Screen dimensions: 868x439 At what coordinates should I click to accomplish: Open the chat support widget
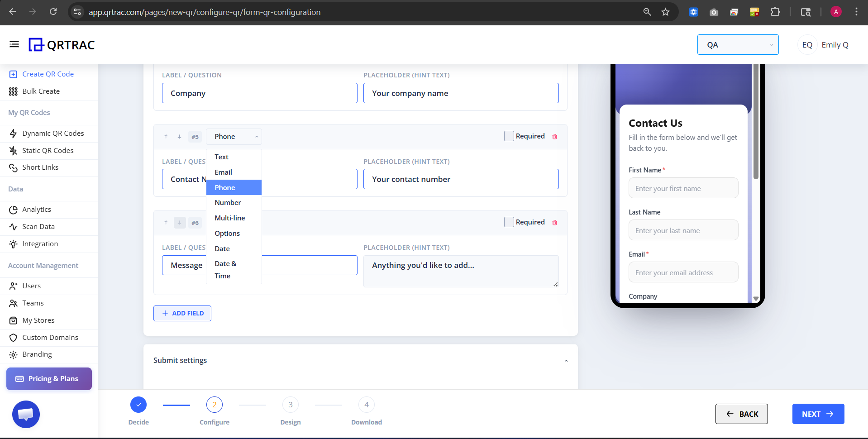[x=26, y=414]
